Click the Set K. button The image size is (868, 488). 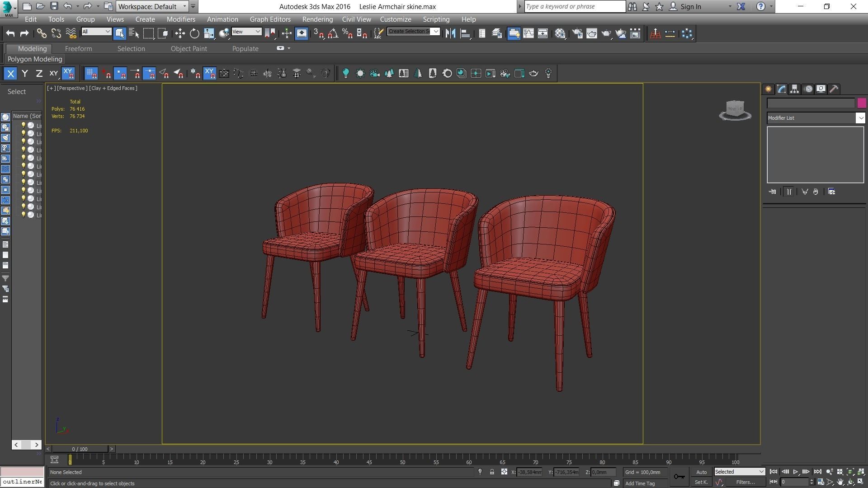[701, 482]
